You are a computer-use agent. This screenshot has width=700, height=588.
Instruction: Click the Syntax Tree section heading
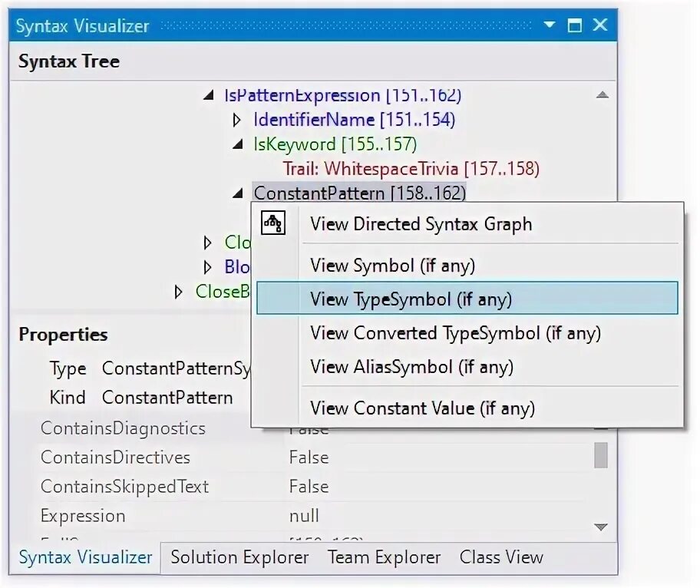click(69, 61)
